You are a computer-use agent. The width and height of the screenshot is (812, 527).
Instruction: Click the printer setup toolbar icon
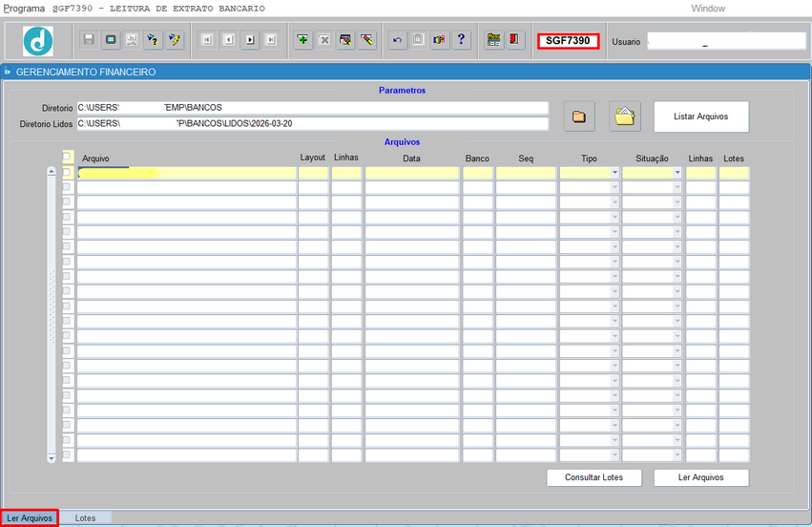tap(132, 40)
